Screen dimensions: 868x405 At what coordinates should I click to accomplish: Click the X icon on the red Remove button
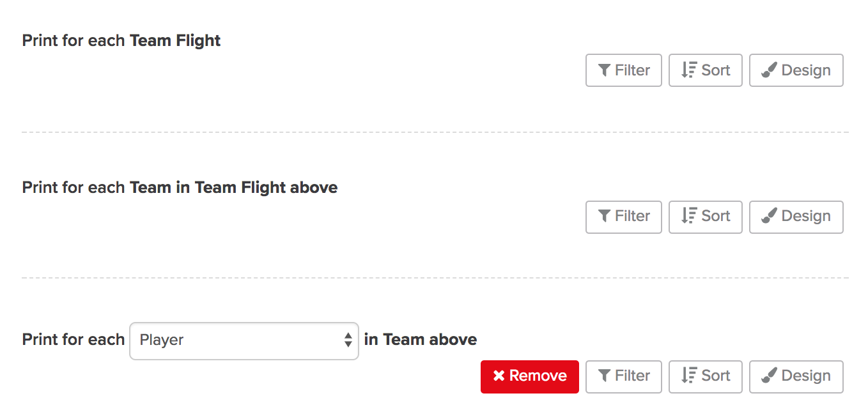click(499, 376)
